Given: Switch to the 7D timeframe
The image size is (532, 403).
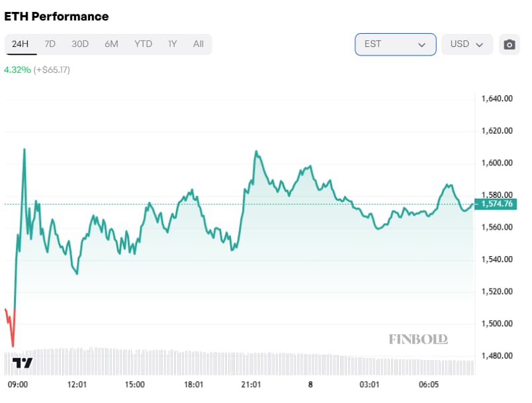Looking at the screenshot, I should (50, 44).
